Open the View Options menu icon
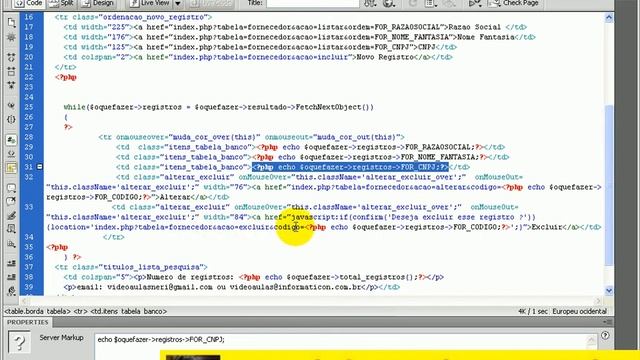 tap(430, 3)
